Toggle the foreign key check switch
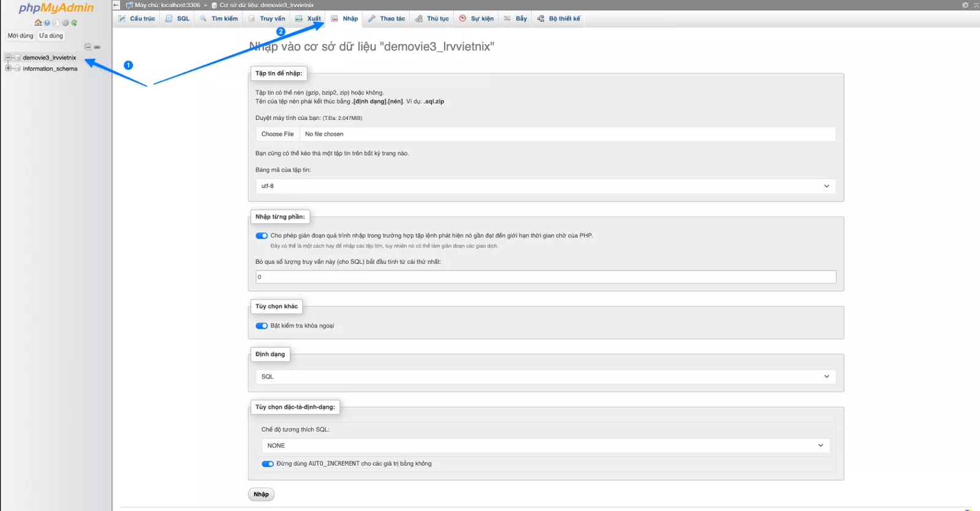The height and width of the screenshot is (511, 980). (262, 326)
